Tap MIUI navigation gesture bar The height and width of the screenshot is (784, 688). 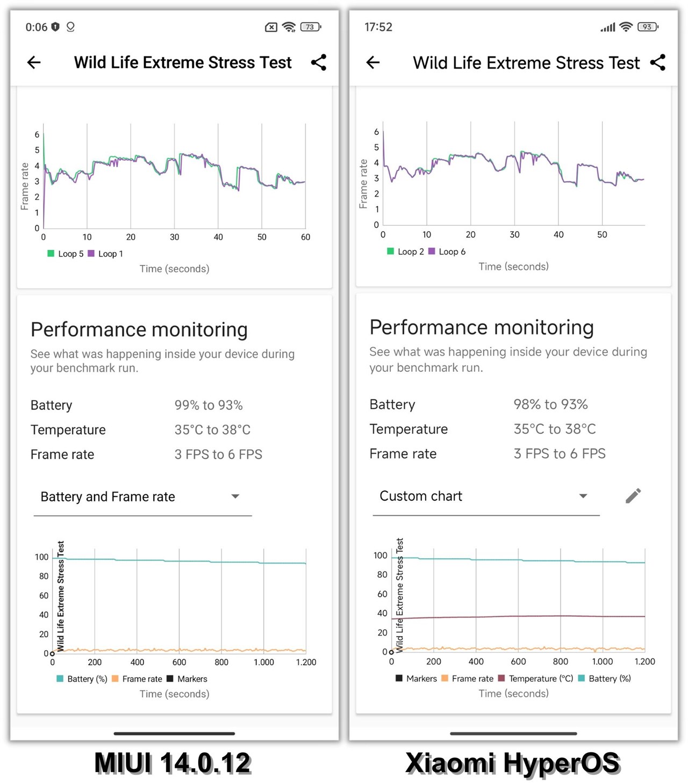pyautogui.click(x=174, y=733)
